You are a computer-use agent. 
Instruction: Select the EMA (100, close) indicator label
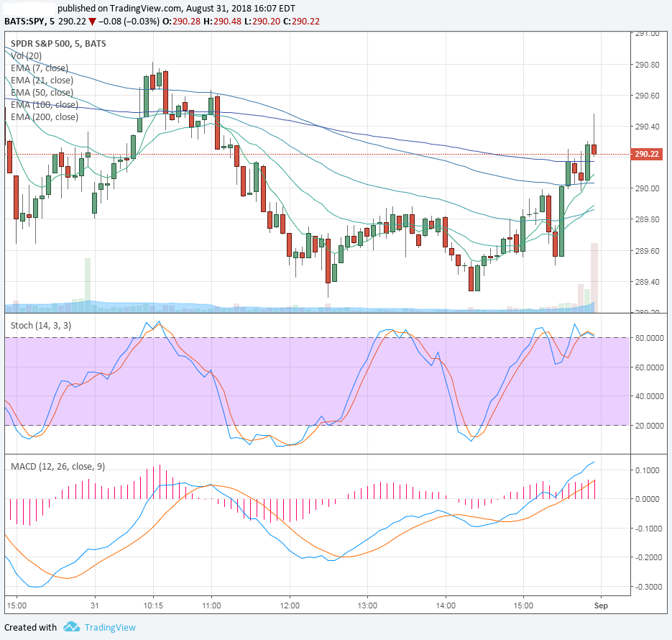tap(45, 104)
